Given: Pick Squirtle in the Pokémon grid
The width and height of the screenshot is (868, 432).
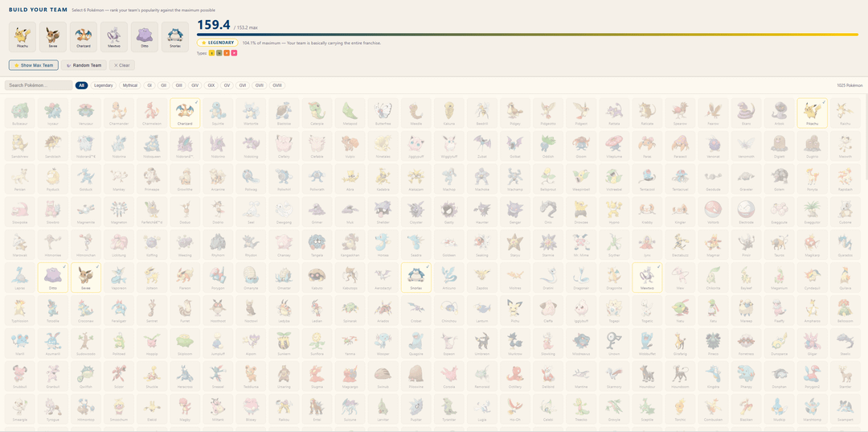Looking at the screenshot, I should pyautogui.click(x=218, y=113).
